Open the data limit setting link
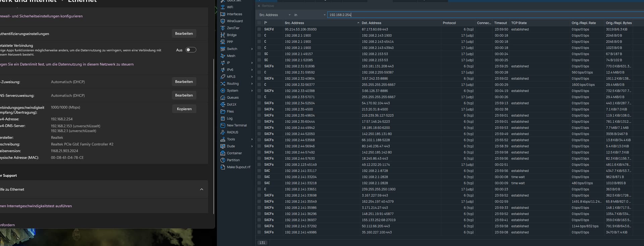The height and width of the screenshot is (246, 644). tap(67, 64)
